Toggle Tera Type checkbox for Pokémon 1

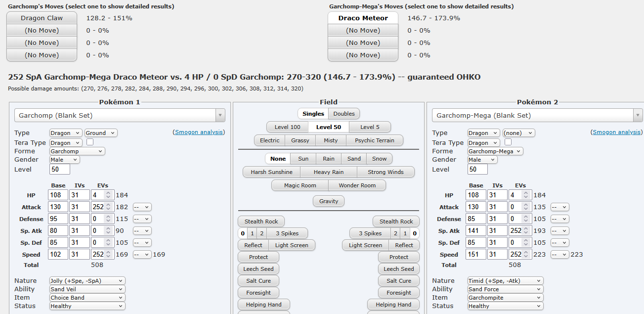(x=90, y=142)
